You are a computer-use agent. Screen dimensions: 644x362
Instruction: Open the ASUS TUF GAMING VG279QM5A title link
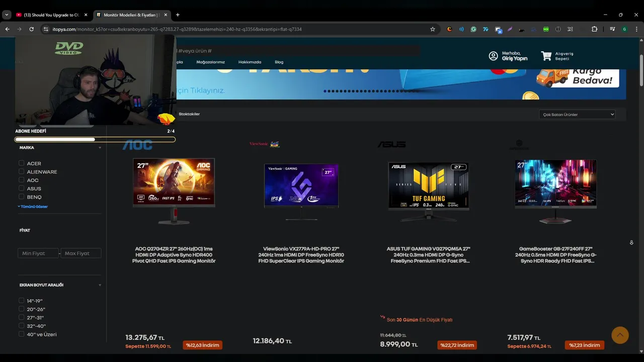click(429, 255)
